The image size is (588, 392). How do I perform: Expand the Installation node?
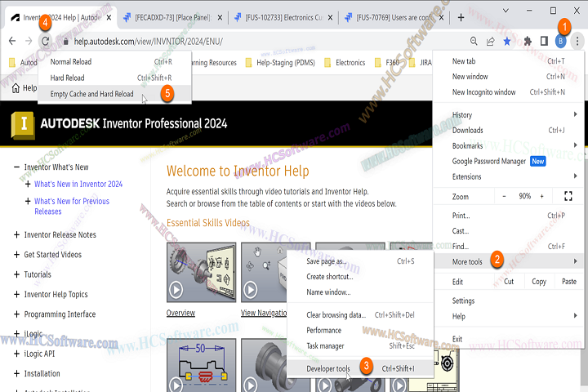16,373
